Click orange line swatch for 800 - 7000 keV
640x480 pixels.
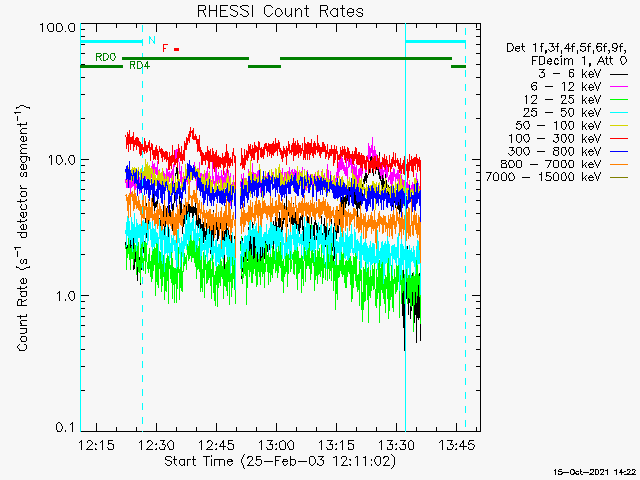619,164
